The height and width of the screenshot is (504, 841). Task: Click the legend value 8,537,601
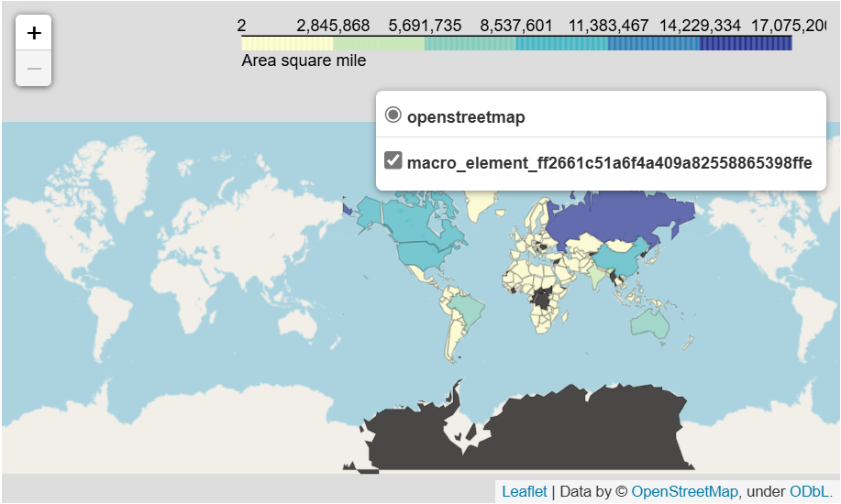click(516, 26)
